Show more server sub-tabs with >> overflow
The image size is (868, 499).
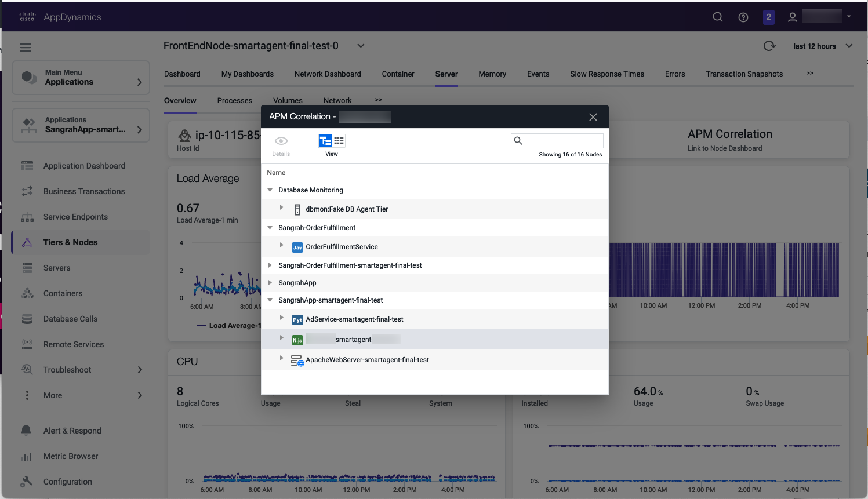pyautogui.click(x=379, y=100)
